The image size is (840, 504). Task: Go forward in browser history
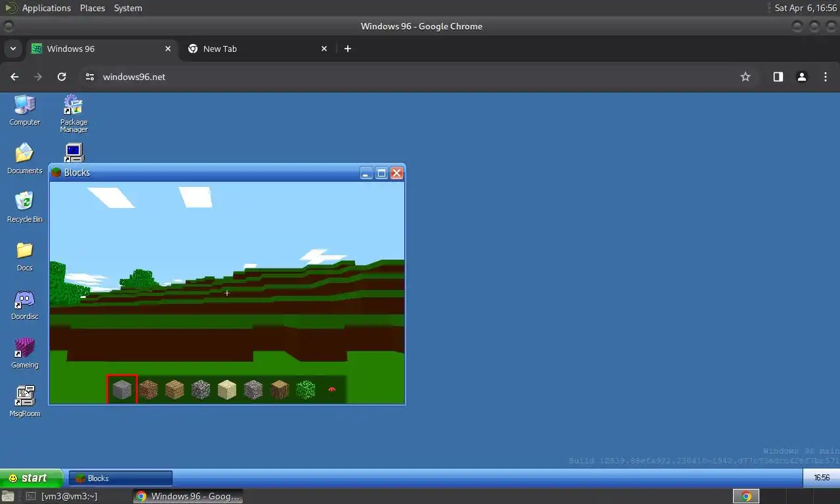tap(38, 77)
